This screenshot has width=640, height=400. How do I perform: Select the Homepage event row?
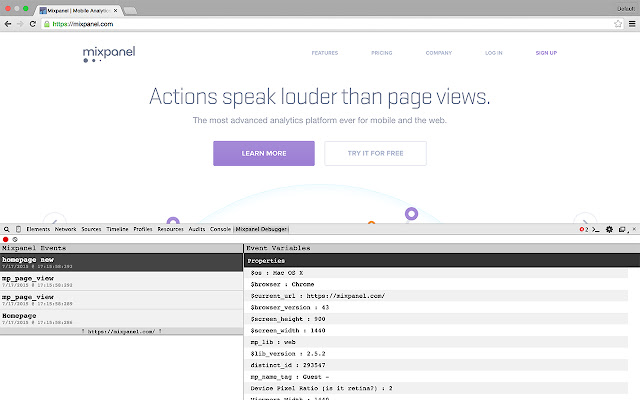click(121, 318)
